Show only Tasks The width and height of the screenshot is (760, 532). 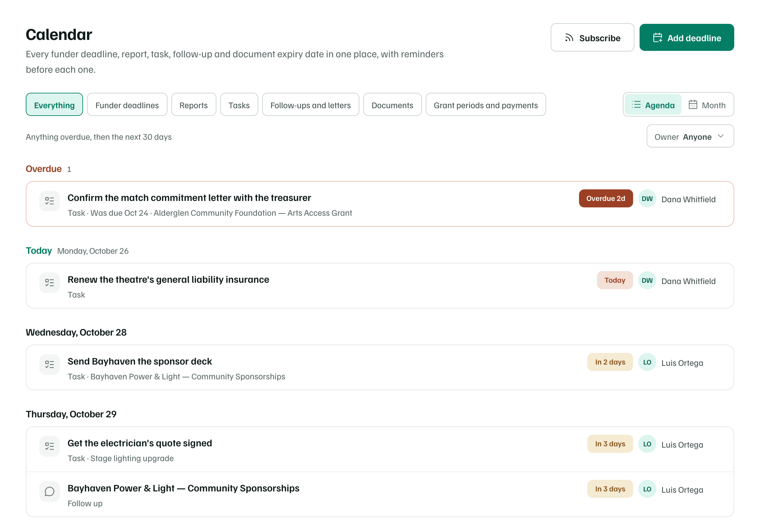[x=239, y=105]
